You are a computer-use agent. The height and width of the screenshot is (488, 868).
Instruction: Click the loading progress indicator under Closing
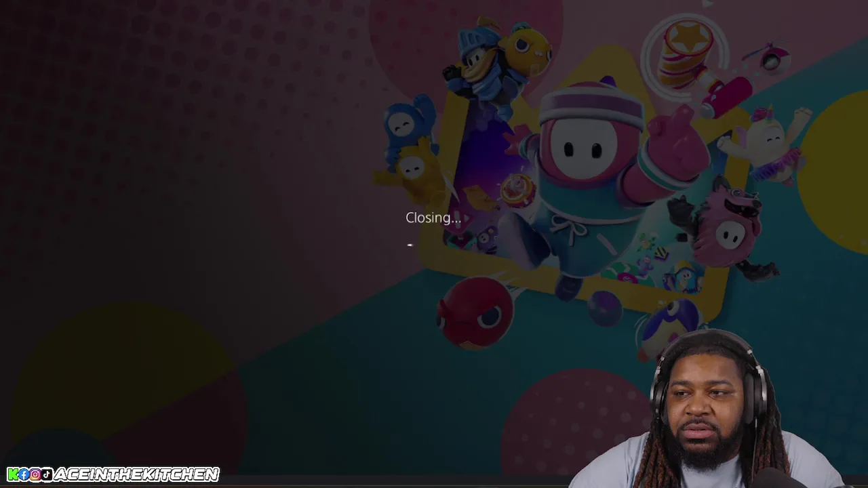[x=410, y=245]
